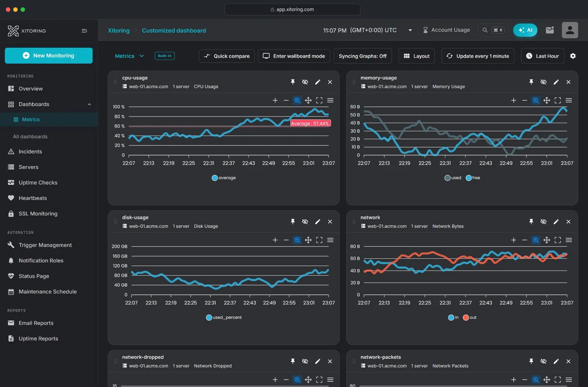Edit the disk-usage widget
The height and width of the screenshot is (387, 588).
[x=318, y=222]
